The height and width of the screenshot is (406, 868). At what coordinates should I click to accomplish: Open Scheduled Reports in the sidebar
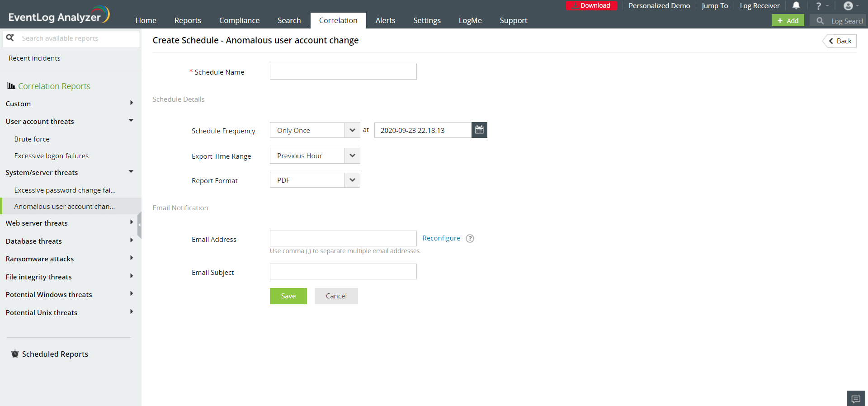click(55, 354)
